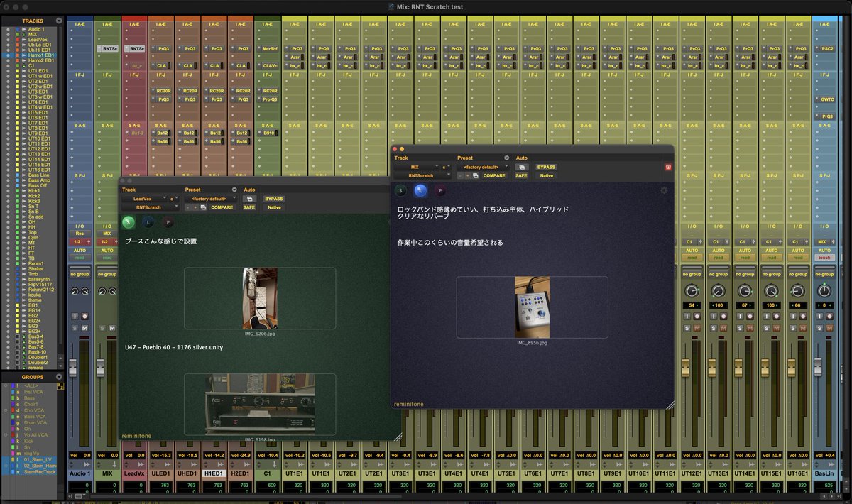Viewport: 852px width, 504px height.
Task: Click preset plus button in LeadVox plugin
Action: 196,207
